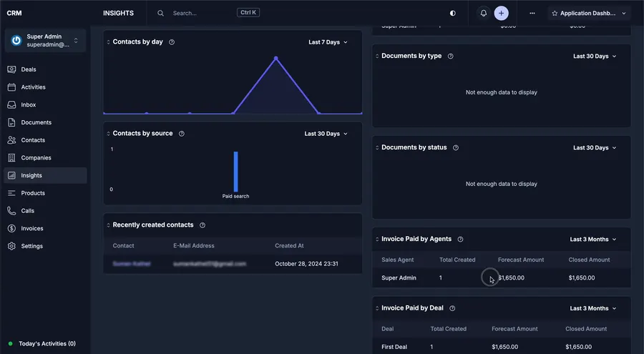Click the Sales Agent column header

[398, 260]
